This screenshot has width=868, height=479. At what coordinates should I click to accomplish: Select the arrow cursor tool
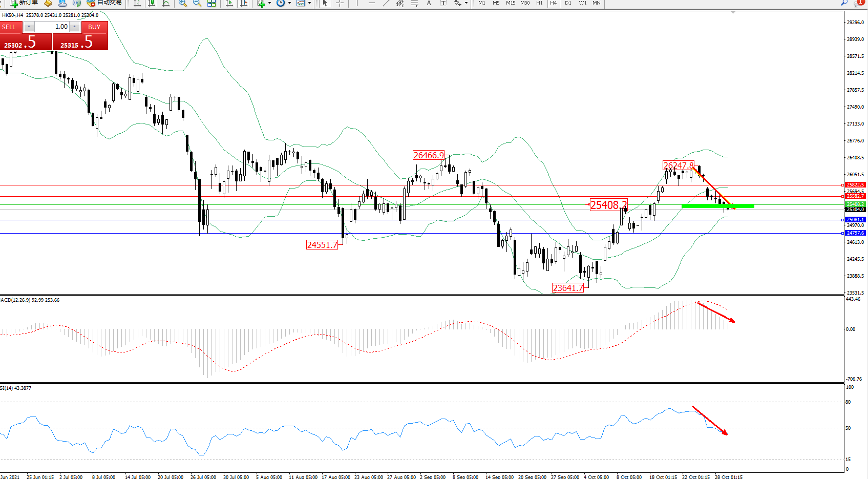click(325, 3)
